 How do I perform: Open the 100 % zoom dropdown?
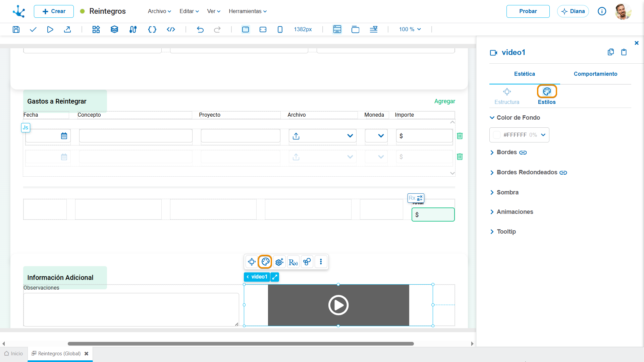[410, 29]
